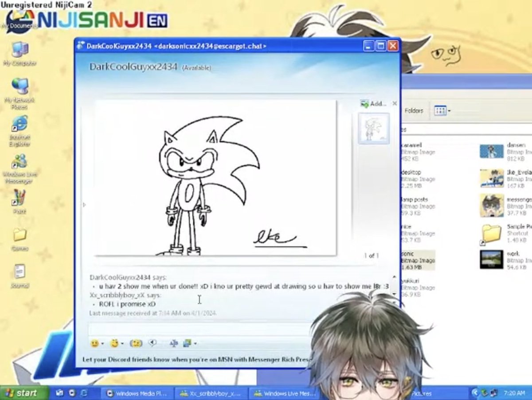
Task: Send a nudge to DarkCoolGuyxx2434
Action: click(x=135, y=343)
